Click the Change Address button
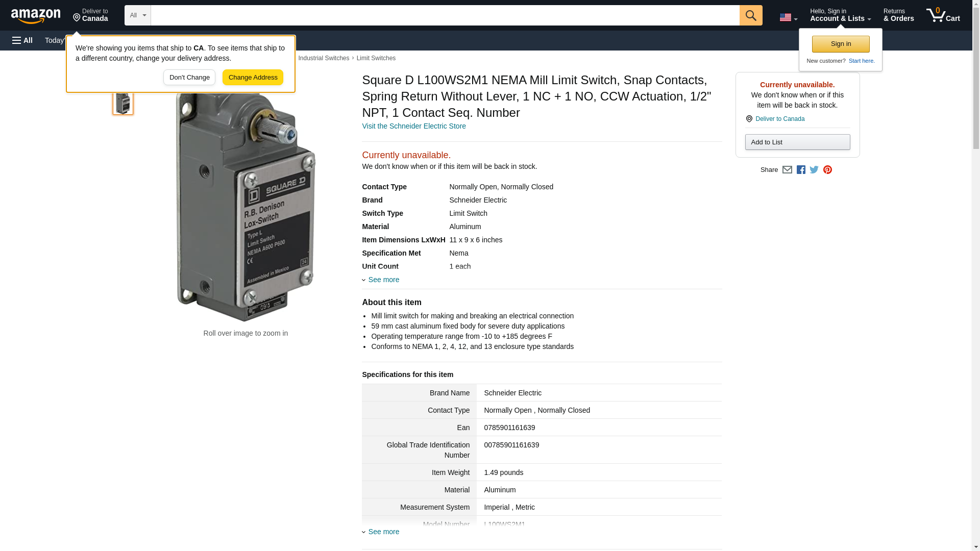This screenshot has height=551, width=980. (253, 78)
